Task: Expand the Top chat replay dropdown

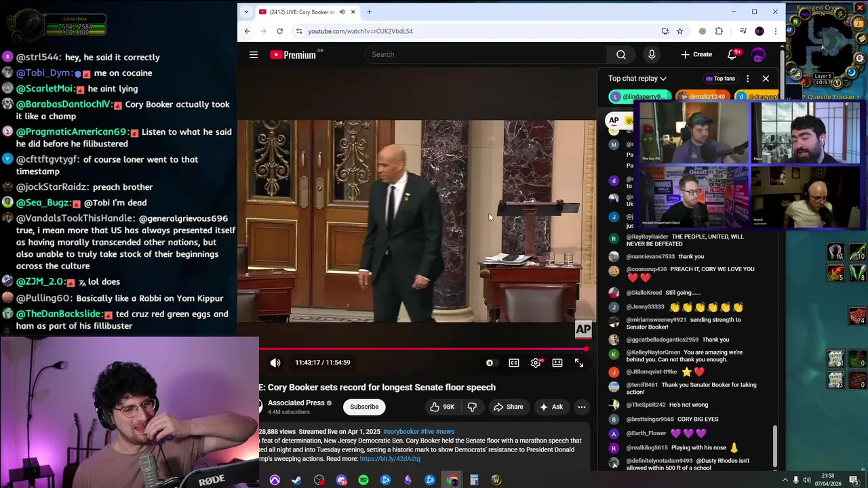Action: (637, 79)
